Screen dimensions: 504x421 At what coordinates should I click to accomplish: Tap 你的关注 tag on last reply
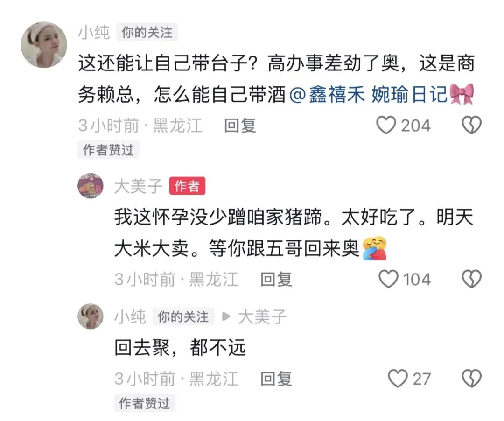click(x=183, y=317)
